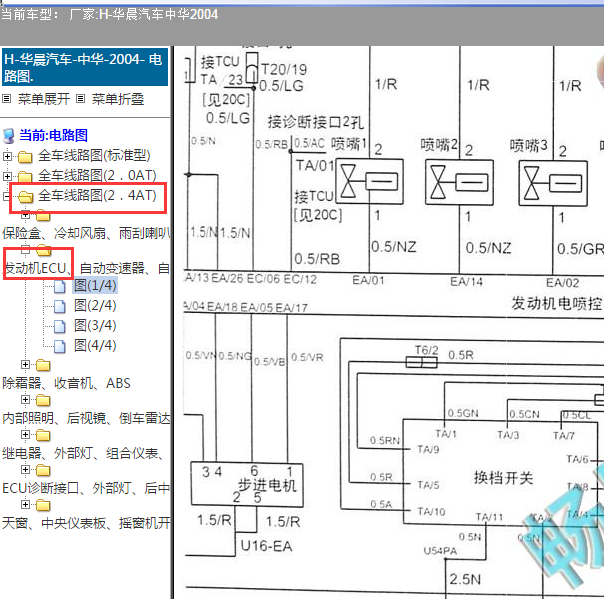Click the U16-EA connector label
The image size is (604, 599).
[266, 546]
